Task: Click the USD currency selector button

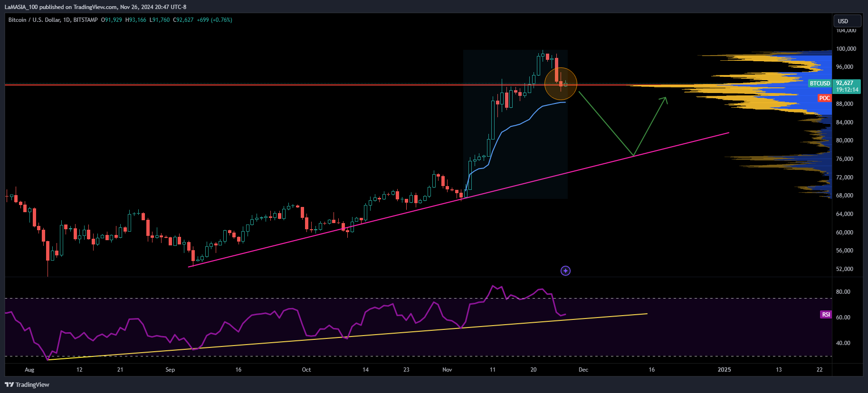Action: point(847,21)
